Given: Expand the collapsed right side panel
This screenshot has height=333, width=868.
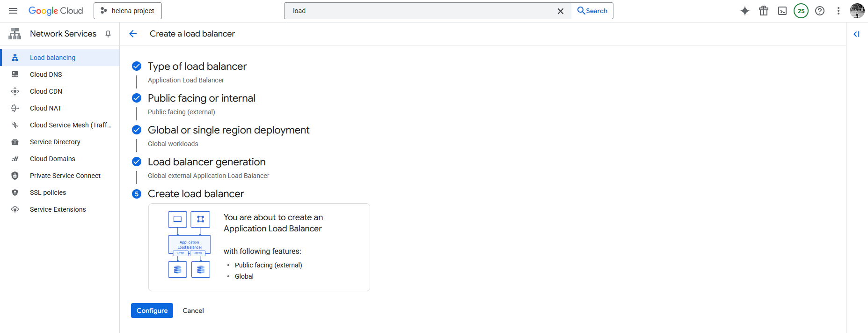Looking at the screenshot, I should pos(856,34).
